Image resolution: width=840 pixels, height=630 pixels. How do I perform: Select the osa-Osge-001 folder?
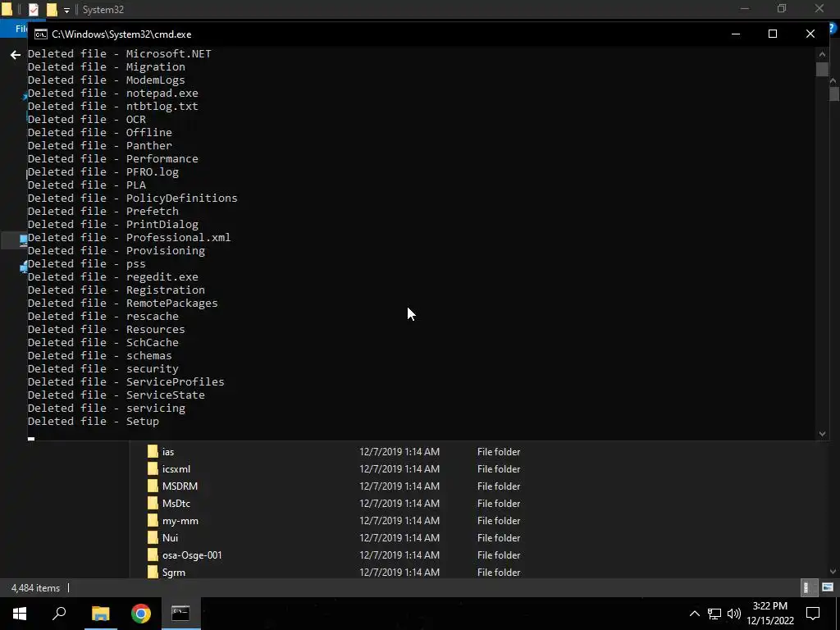click(192, 555)
